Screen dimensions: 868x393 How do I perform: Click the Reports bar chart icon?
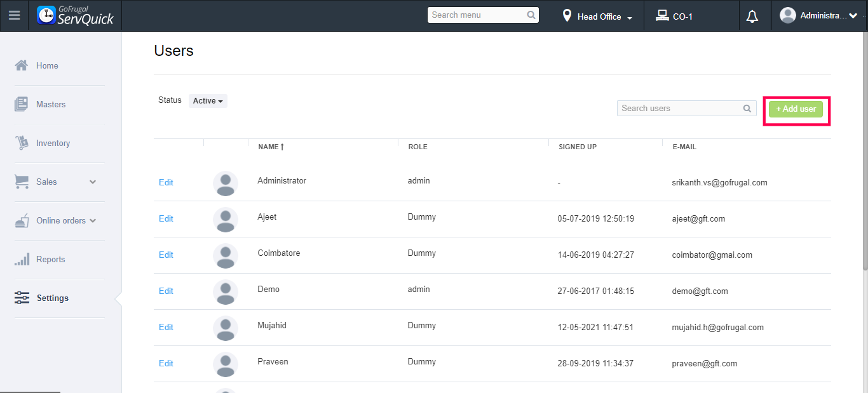(22, 259)
